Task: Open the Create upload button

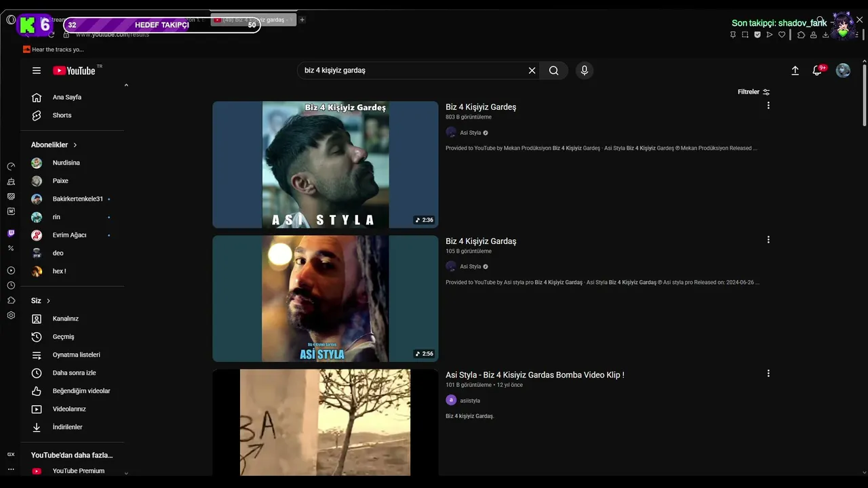Action: (795, 70)
